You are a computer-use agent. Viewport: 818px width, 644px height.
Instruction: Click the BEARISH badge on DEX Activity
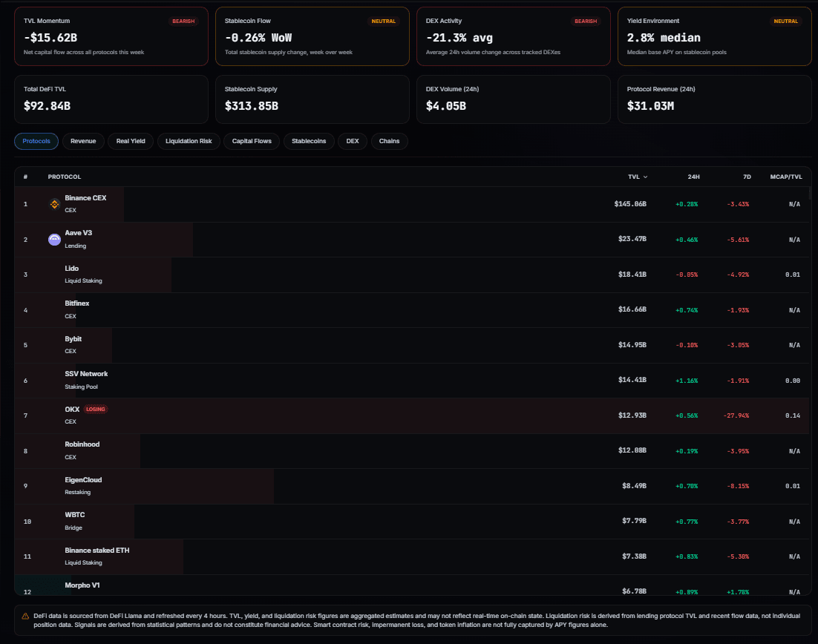coord(586,22)
